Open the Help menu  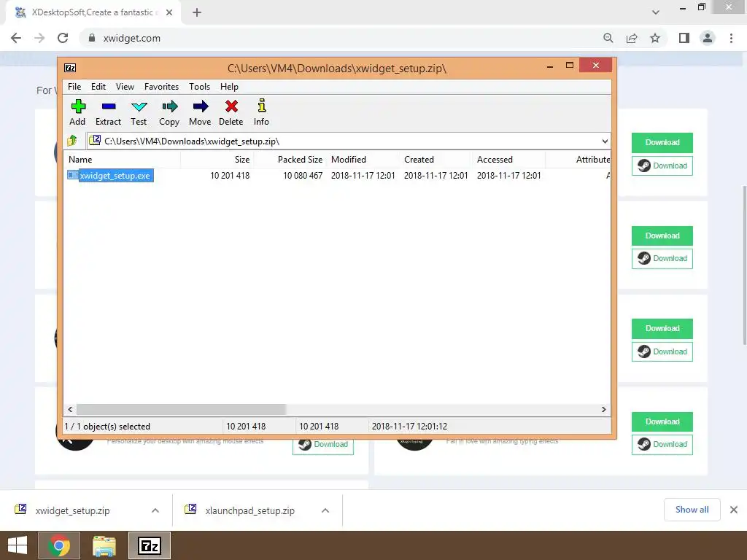pyautogui.click(x=228, y=87)
